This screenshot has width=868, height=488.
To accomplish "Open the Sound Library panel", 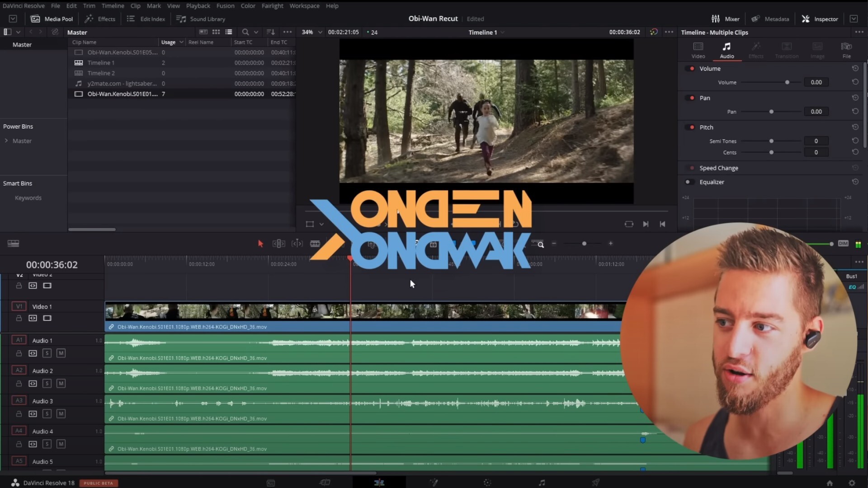I will pyautogui.click(x=201, y=19).
